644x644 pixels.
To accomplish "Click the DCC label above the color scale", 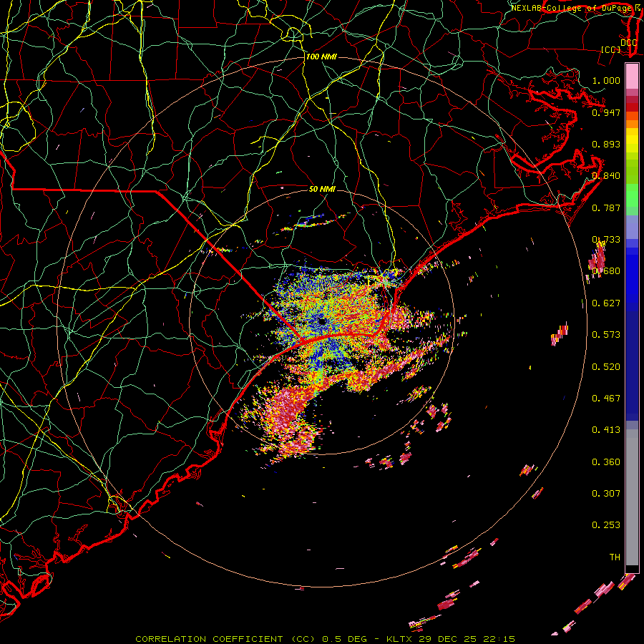I will [628, 42].
